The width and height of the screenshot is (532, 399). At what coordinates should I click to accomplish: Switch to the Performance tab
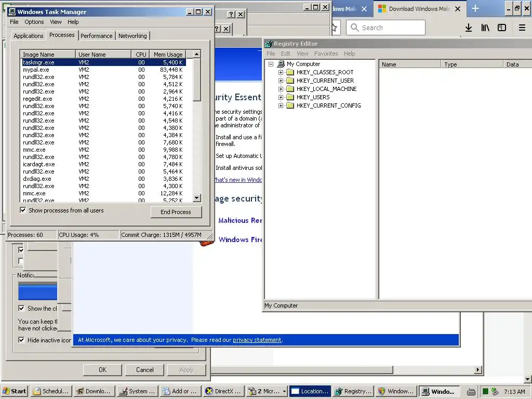(96, 36)
